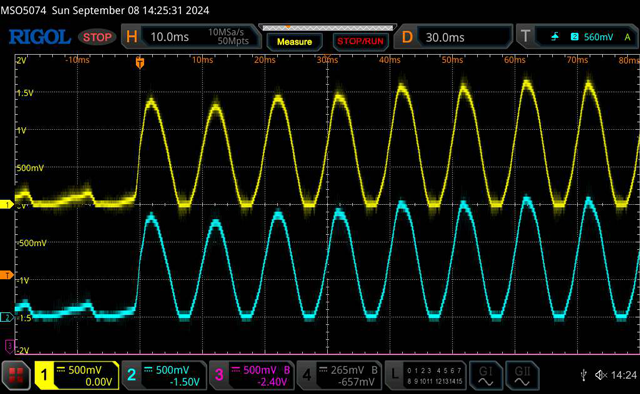Click the STOP/RUN button
This screenshot has width=640, height=394.
(x=360, y=42)
